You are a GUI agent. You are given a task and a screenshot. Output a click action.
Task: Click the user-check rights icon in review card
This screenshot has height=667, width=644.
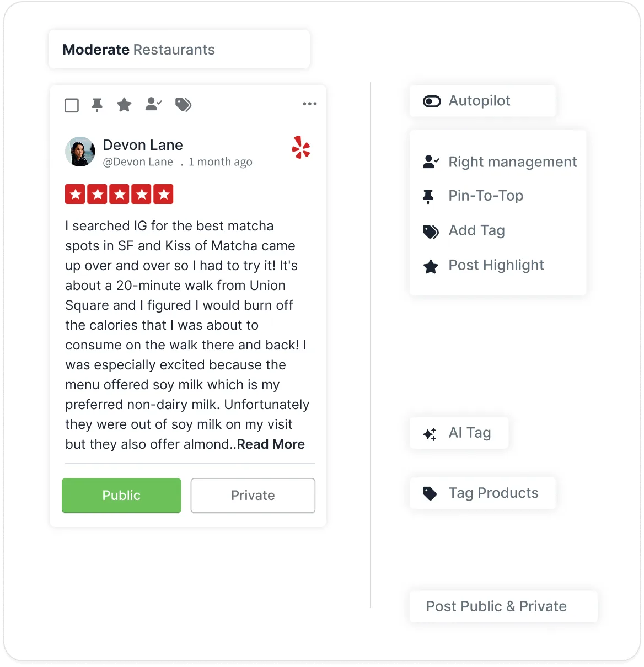153,104
